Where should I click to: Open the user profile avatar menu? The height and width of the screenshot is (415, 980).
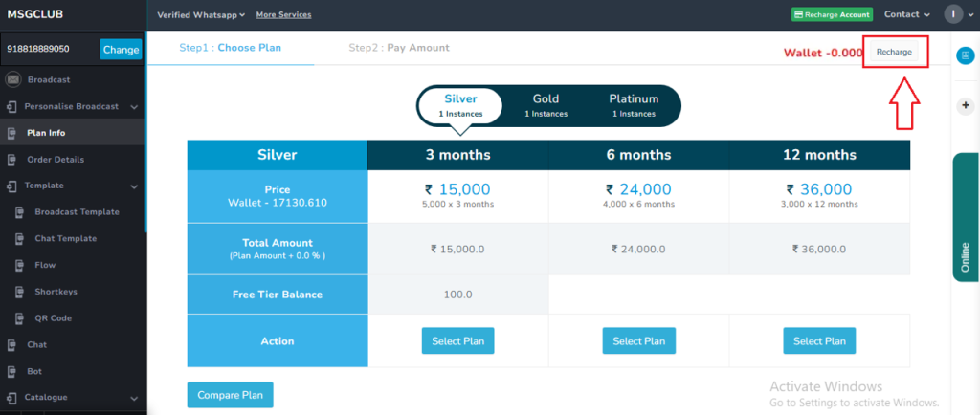click(x=953, y=14)
